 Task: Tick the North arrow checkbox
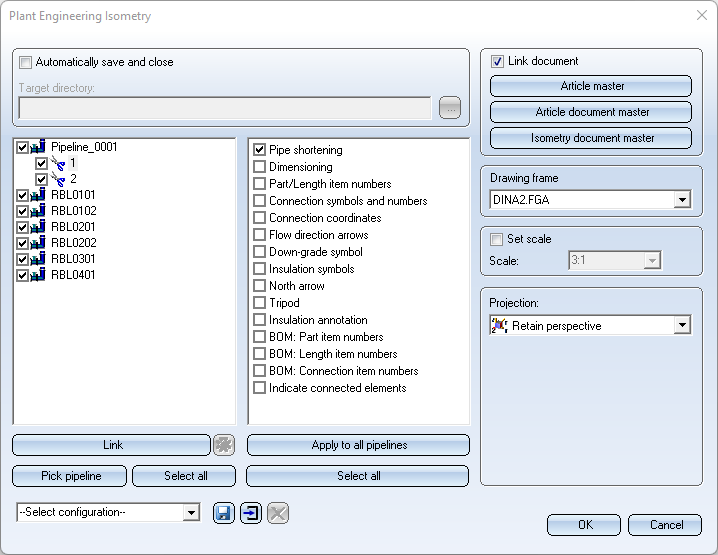(260, 286)
